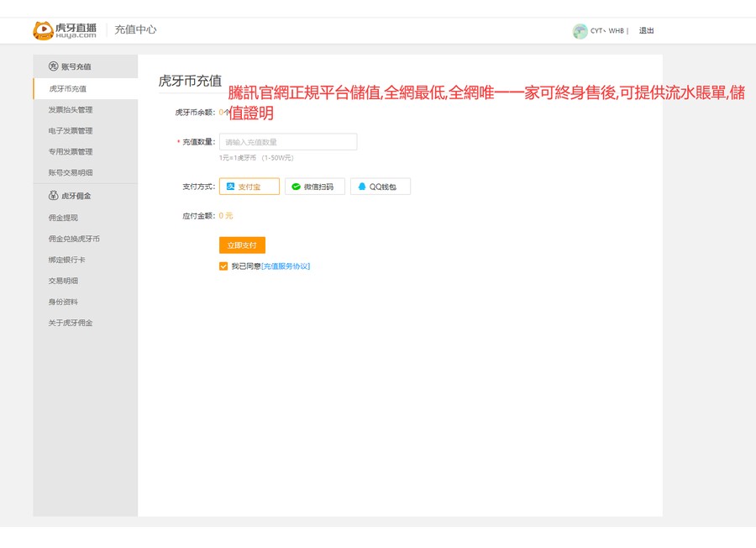Select QQ钱包 as payment method
Viewport: 756px width, 548px height.
point(381,187)
